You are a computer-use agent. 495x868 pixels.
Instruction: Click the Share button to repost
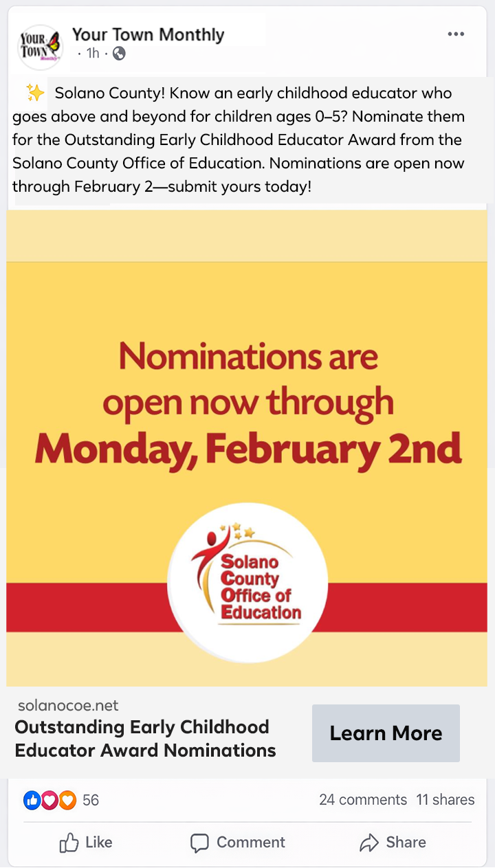393,843
